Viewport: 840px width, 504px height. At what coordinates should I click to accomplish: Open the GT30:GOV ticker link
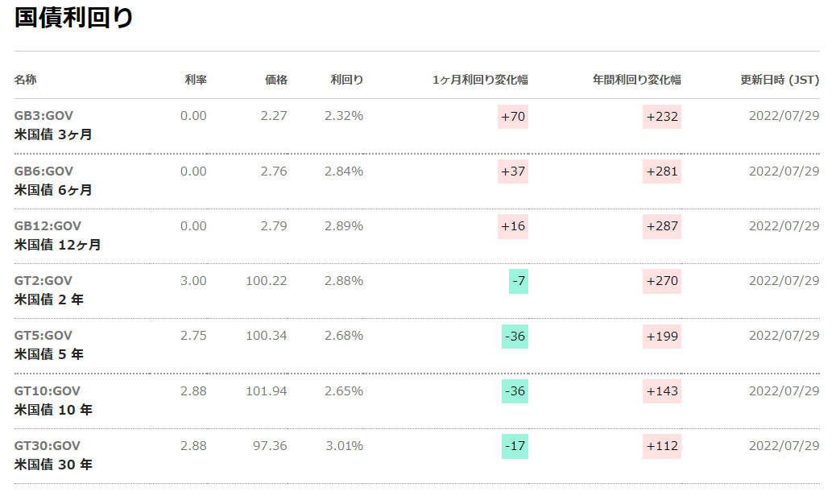48,445
